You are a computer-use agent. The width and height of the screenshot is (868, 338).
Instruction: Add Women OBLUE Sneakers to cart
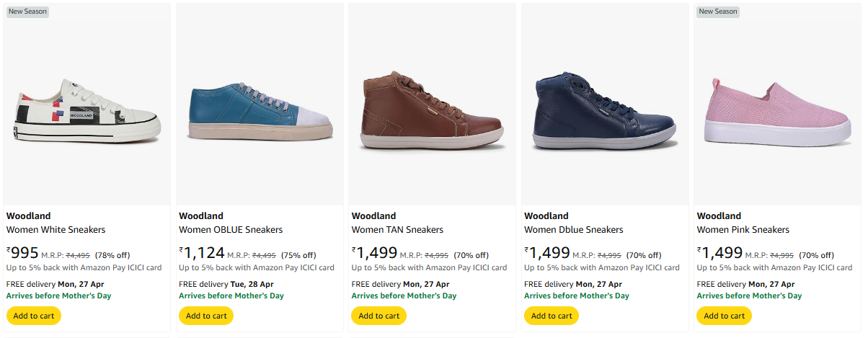click(206, 316)
